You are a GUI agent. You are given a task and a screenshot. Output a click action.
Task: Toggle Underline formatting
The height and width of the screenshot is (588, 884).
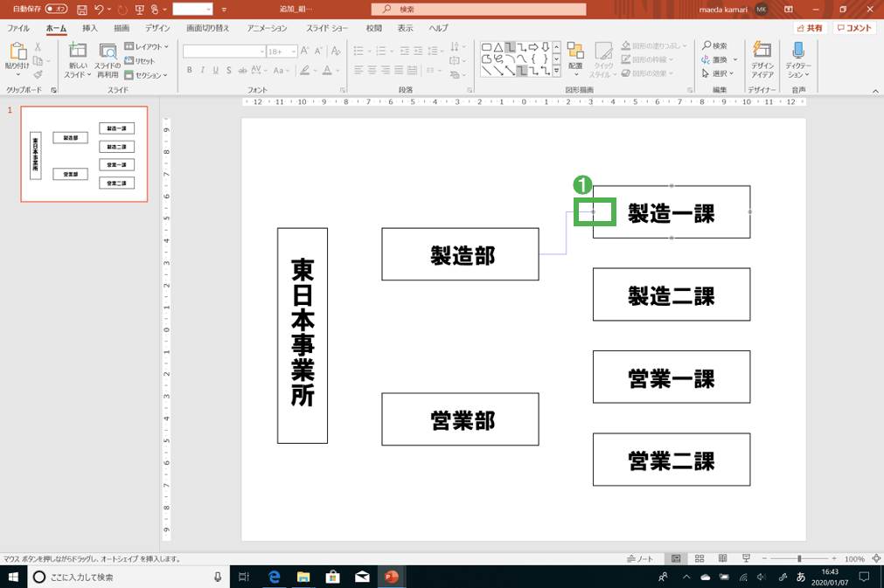(x=215, y=71)
